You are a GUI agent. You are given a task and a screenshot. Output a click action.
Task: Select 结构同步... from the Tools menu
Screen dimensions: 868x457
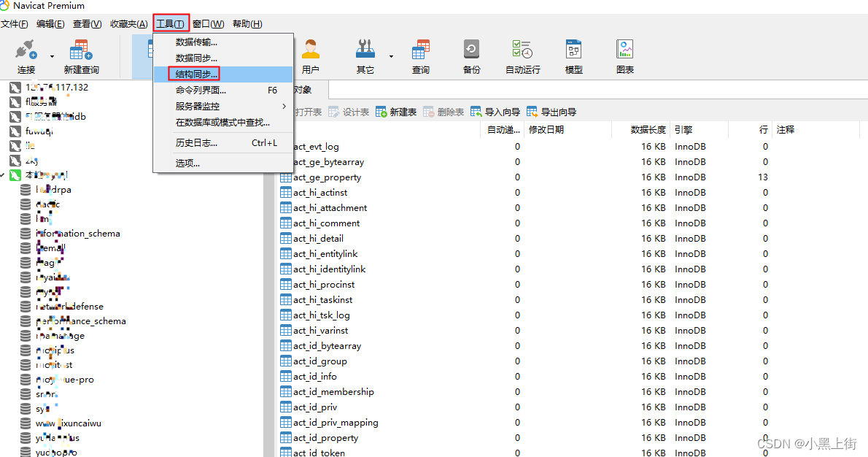coord(223,74)
